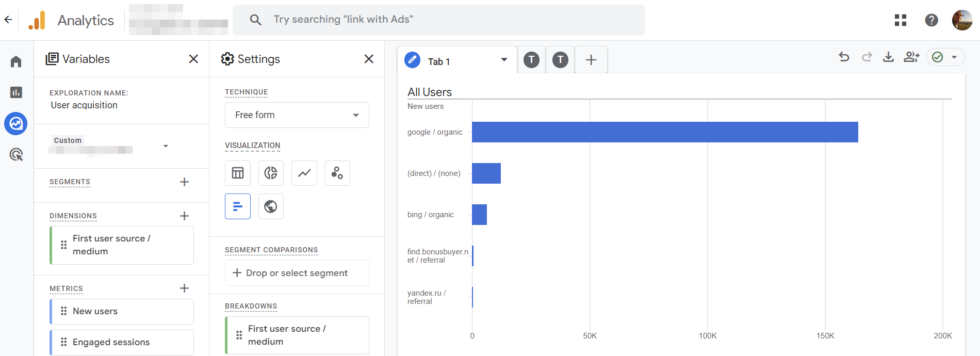
Task: Click the Analytics search field
Action: (439, 20)
